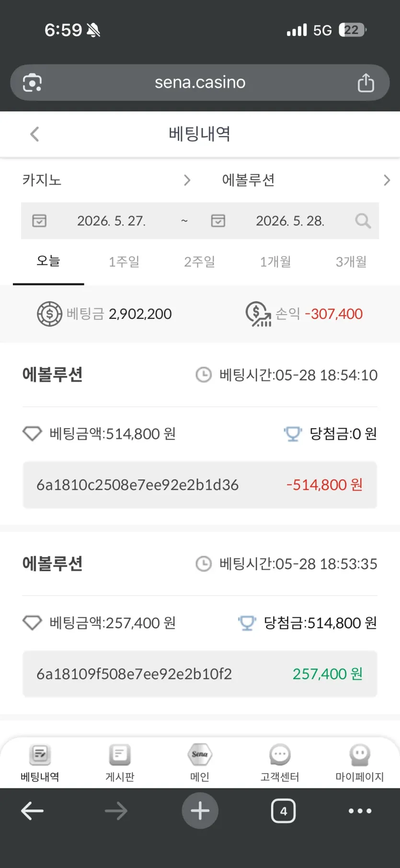Select the 1주일 period tab

124,262
